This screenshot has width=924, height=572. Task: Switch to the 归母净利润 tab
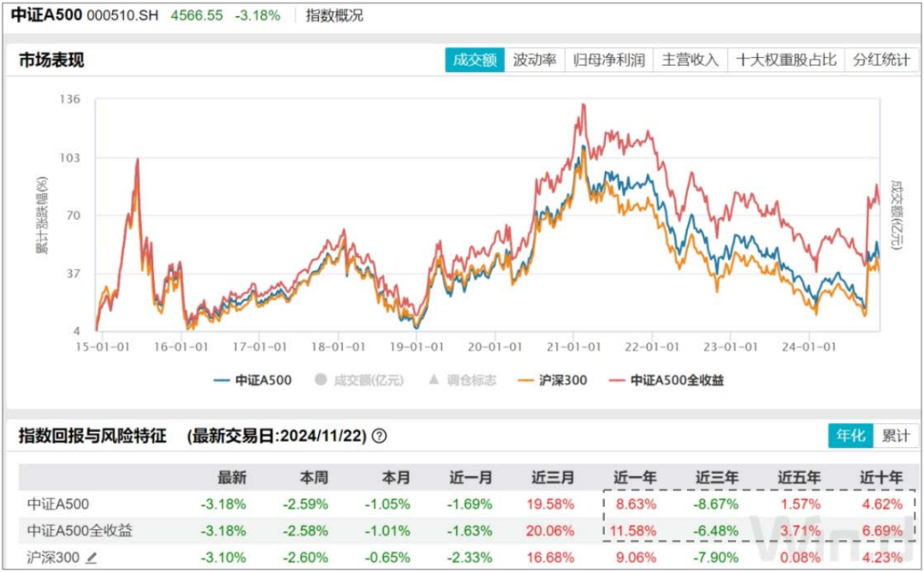pos(608,60)
